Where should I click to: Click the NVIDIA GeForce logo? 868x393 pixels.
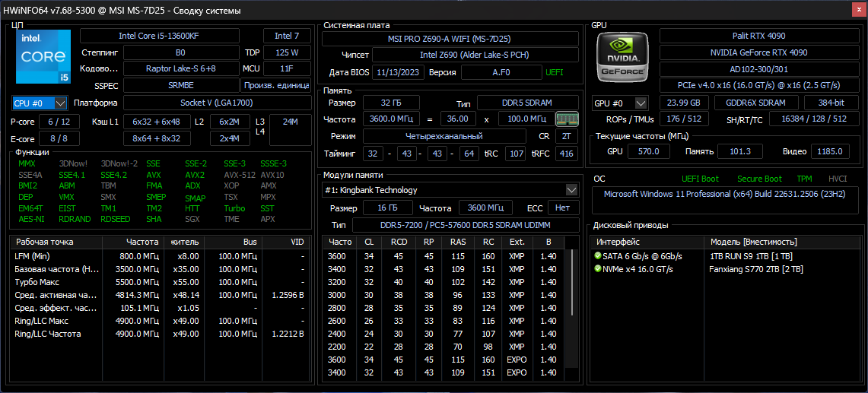623,58
